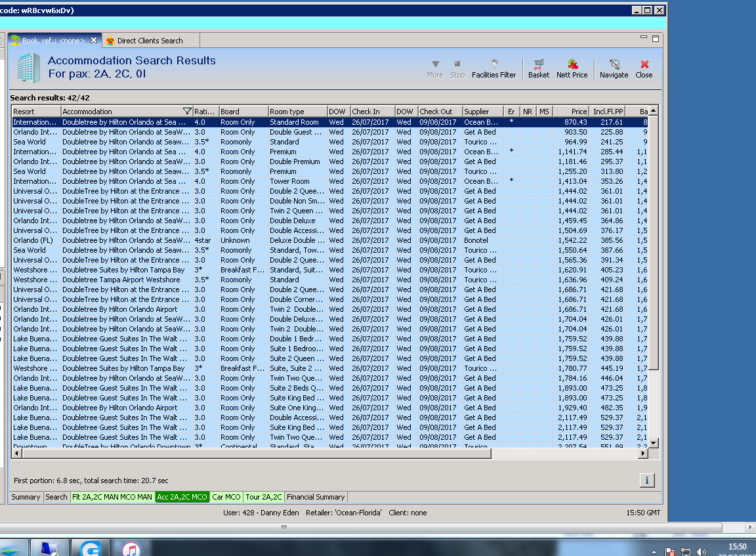Image resolution: width=756 pixels, height=556 pixels.
Task: Minimize the inner panel view
Action: [x=643, y=37]
